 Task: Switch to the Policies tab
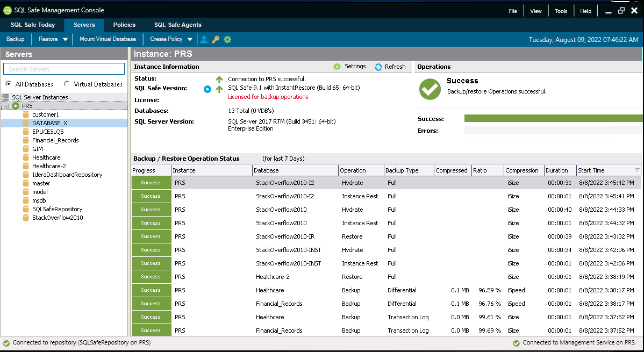point(124,25)
